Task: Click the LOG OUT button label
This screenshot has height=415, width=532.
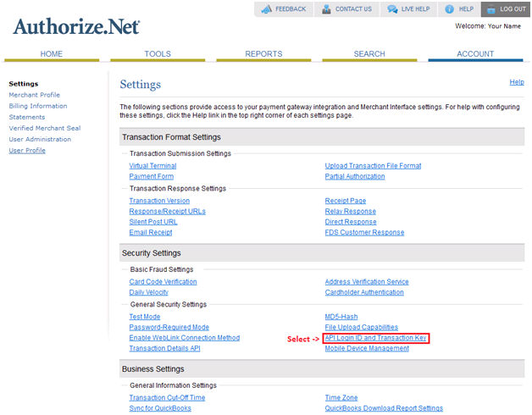Action: click(x=513, y=9)
